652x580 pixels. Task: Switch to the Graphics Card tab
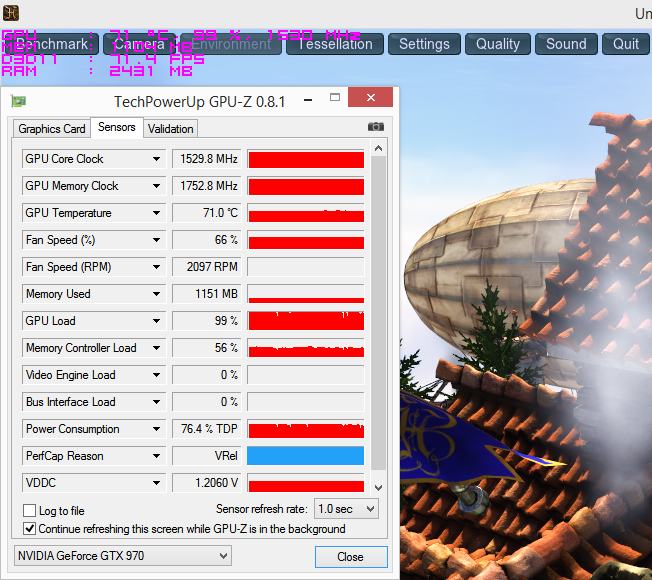(x=52, y=129)
